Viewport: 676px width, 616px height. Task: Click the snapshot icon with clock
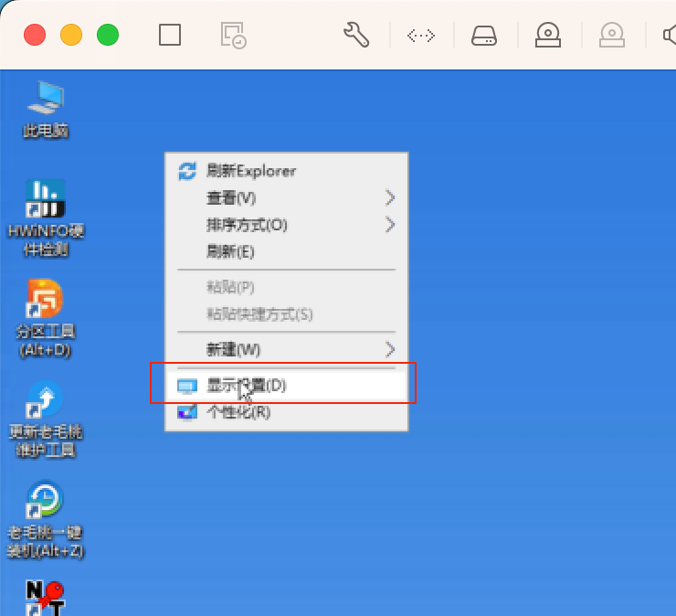point(233,36)
